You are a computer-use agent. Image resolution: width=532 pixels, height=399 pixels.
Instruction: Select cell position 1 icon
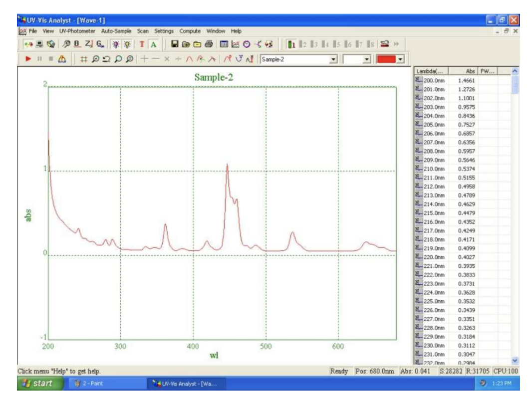[291, 44]
